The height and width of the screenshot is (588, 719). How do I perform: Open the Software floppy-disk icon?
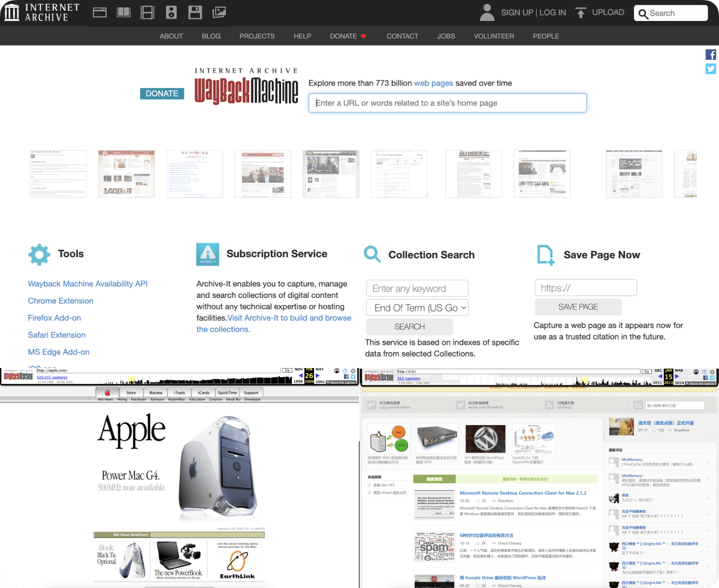tap(195, 12)
